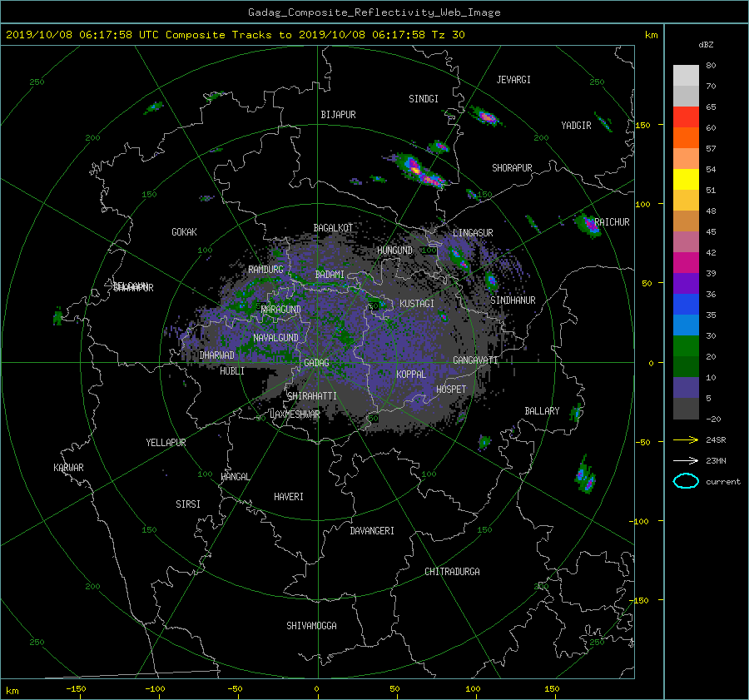Click the storm cell south of JEVARGI

tap(485, 116)
